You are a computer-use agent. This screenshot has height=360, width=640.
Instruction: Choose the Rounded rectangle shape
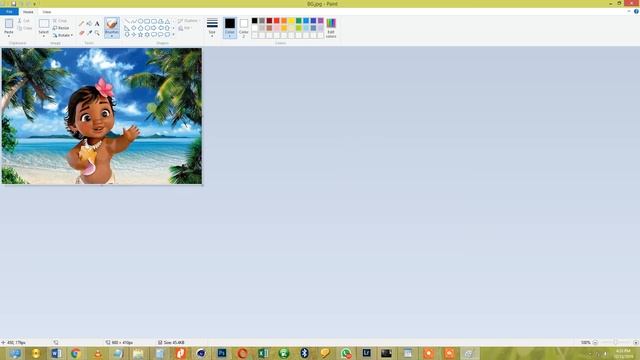[x=154, y=21]
